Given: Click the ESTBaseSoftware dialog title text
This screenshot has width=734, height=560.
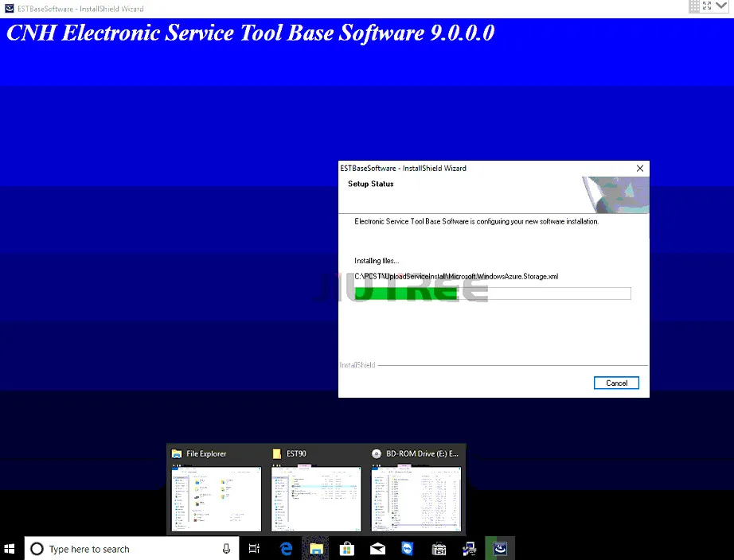Looking at the screenshot, I should tap(403, 169).
